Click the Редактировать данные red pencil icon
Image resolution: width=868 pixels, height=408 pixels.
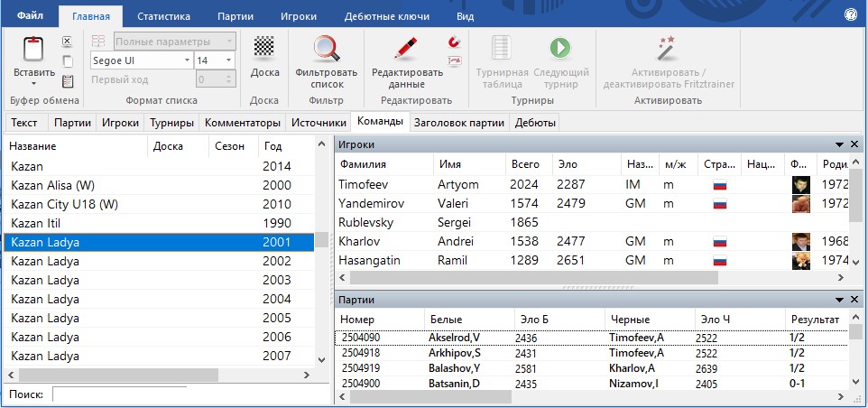407,49
